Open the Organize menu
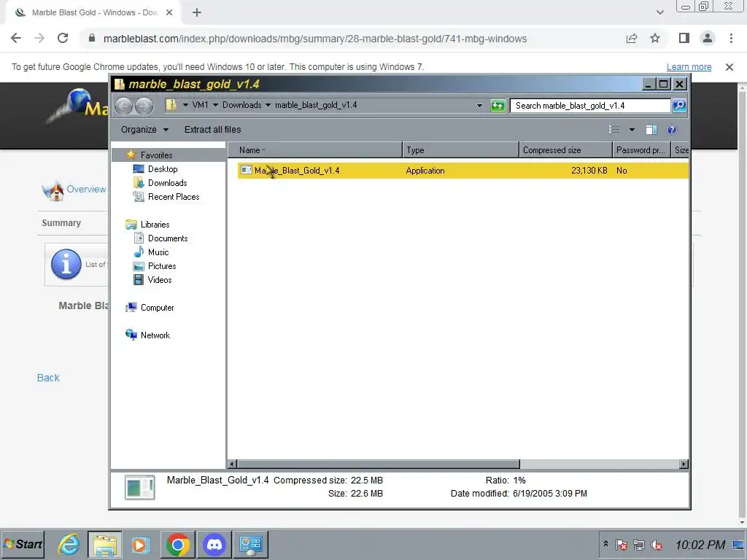Screen dimensions: 747x560 click(144, 130)
